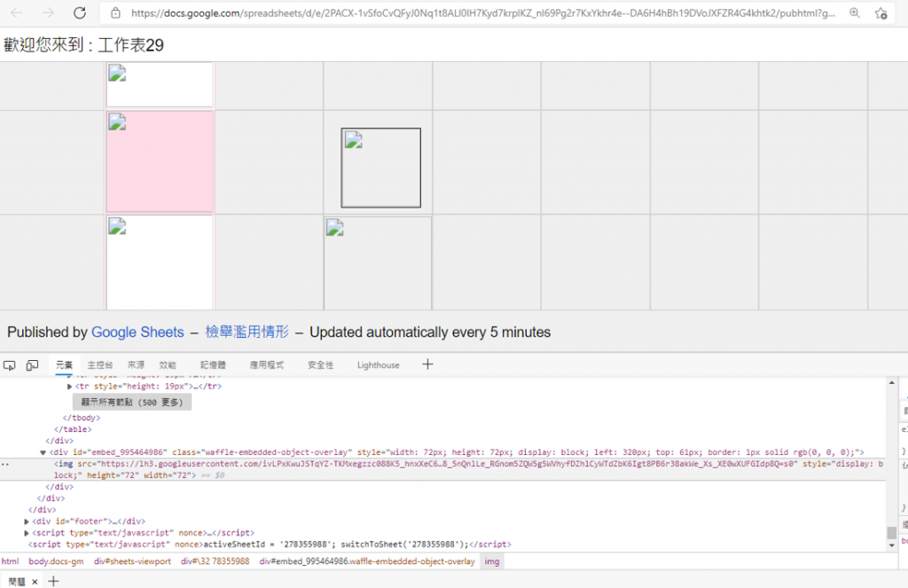Click div#\32 78355988 breadcrumb item

pos(215,561)
